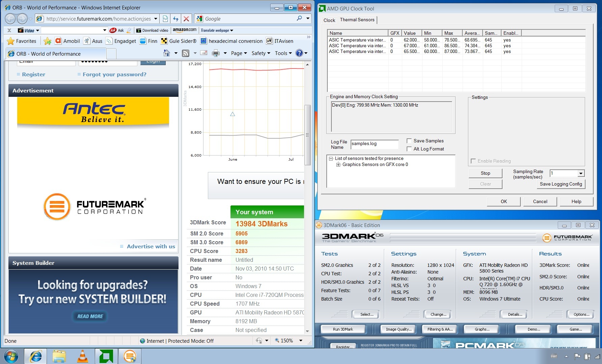The width and height of the screenshot is (602, 364).
Task: Open the Engadget feed favorites shortcut
Action: (x=121, y=41)
